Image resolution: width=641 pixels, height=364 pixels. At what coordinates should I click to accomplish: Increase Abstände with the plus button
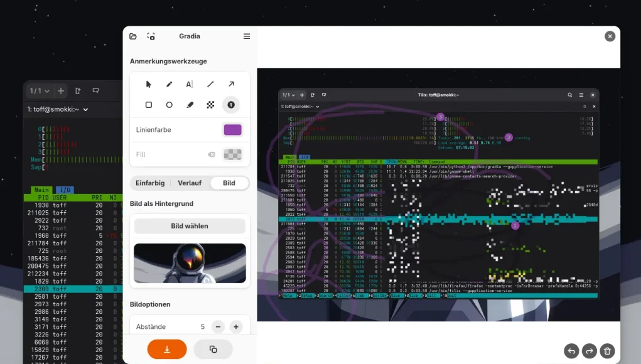tap(235, 327)
